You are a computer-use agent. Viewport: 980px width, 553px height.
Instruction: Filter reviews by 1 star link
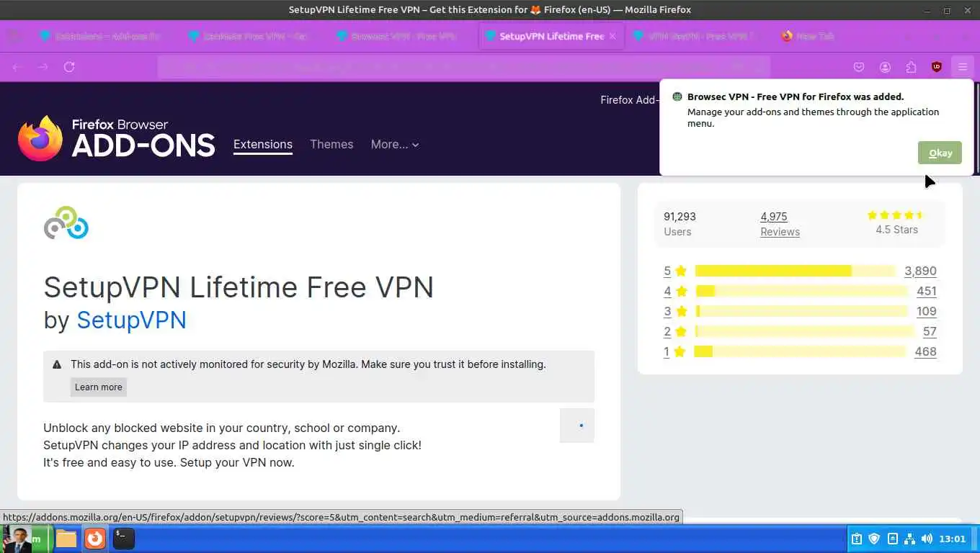point(667,351)
